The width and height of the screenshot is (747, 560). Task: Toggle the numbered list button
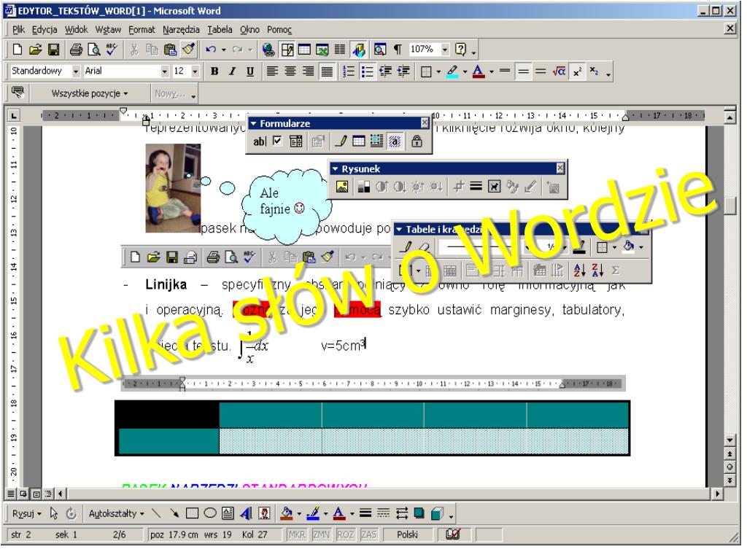pyautogui.click(x=349, y=71)
